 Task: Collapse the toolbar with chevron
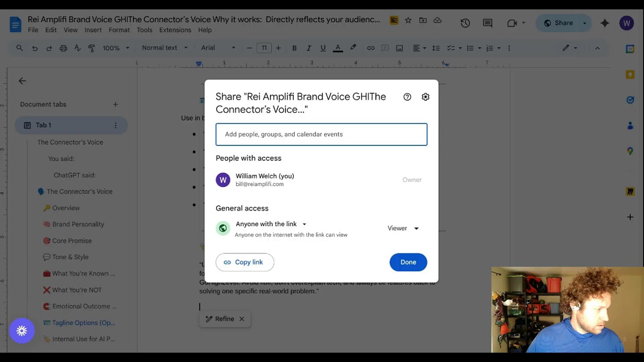point(597,48)
